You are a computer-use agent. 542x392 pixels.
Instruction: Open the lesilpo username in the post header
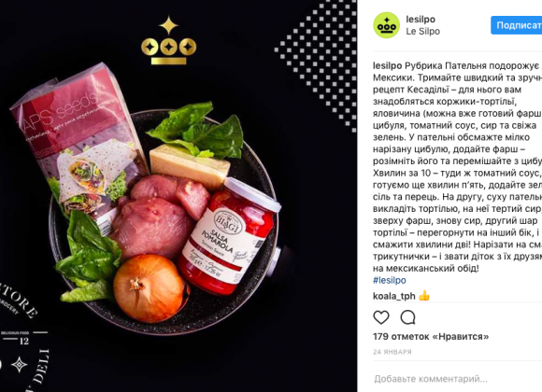421,20
